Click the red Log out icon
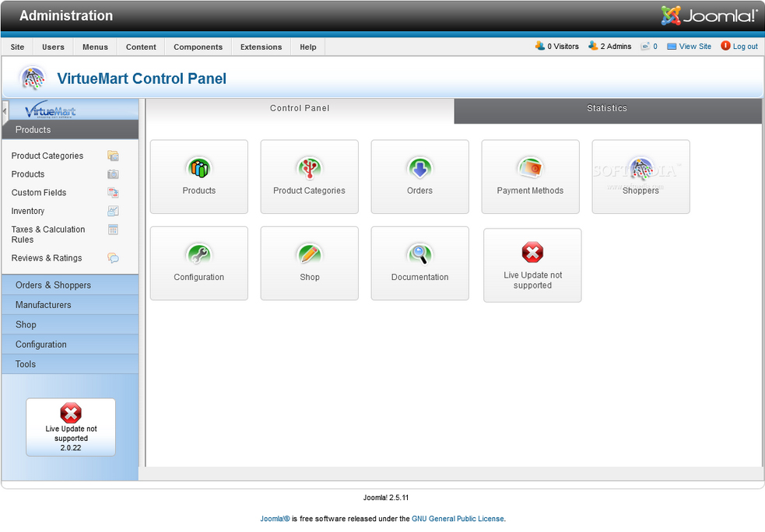Image resolution: width=765 pixels, height=532 pixels. 725,46
